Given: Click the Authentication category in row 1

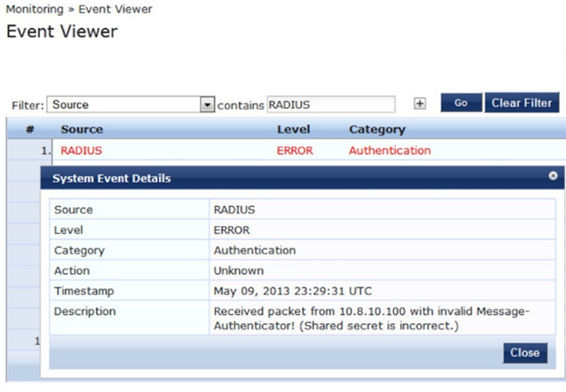Looking at the screenshot, I should 389,151.
